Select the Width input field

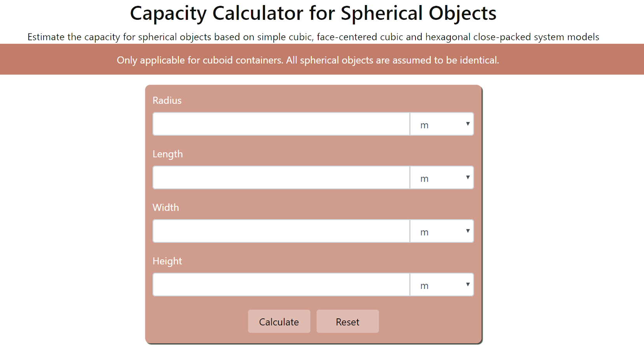281,231
